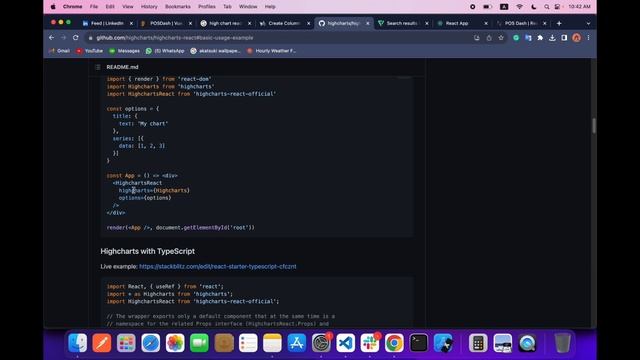640x360 pixels.
Task: Open Finder from the dock
Action: tap(78, 343)
